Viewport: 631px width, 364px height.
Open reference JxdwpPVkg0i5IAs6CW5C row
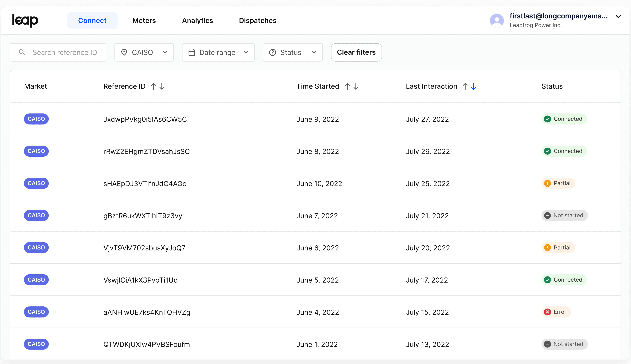[x=145, y=119]
